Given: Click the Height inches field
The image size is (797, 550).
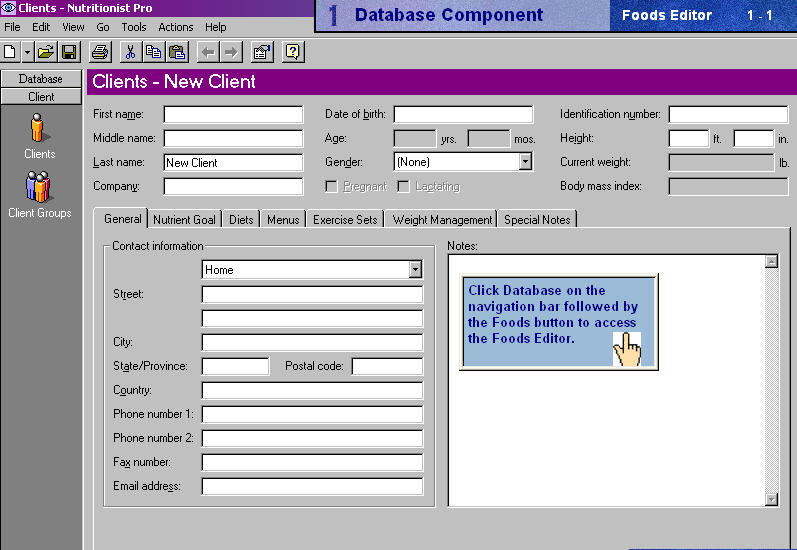Looking at the screenshot, I should (754, 138).
